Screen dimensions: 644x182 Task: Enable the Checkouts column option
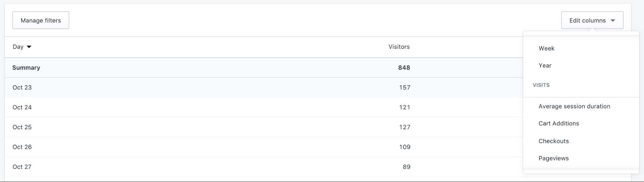(553, 141)
